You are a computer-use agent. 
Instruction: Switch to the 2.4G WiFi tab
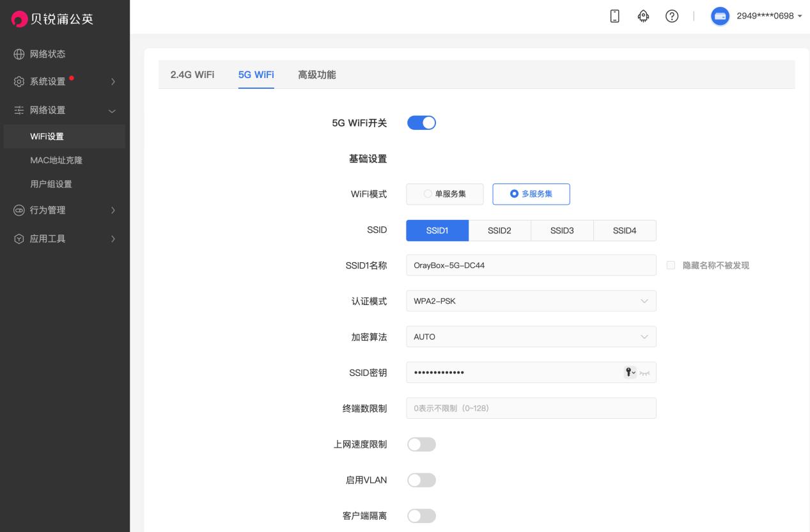[191, 75]
